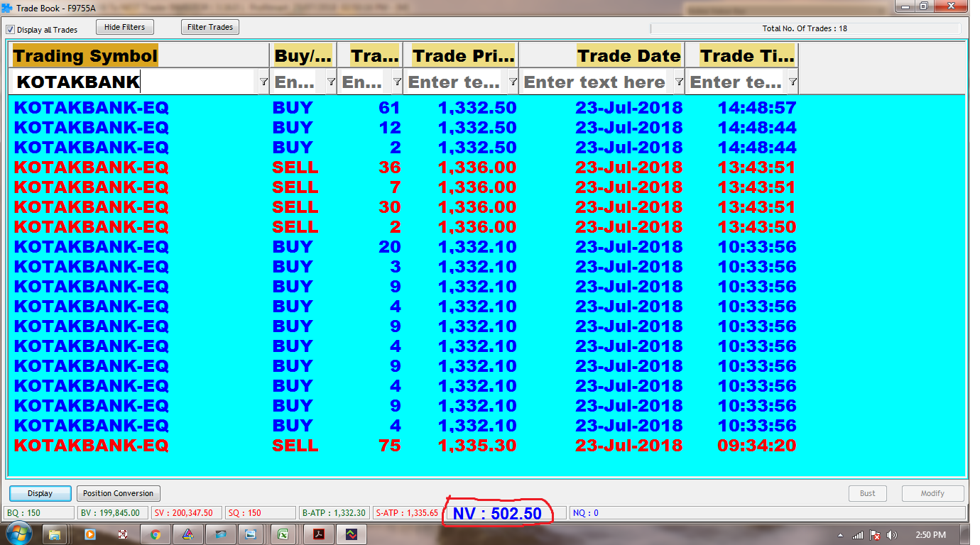Viewport: 980px width, 545px height.
Task: Open File Explorer from the taskbar
Action: pos(56,534)
